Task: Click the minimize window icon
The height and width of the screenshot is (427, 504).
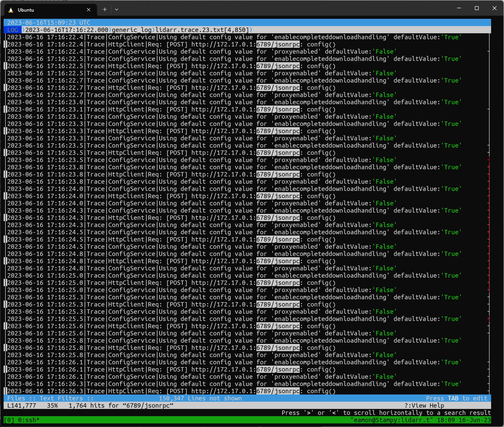Action: [x=459, y=8]
